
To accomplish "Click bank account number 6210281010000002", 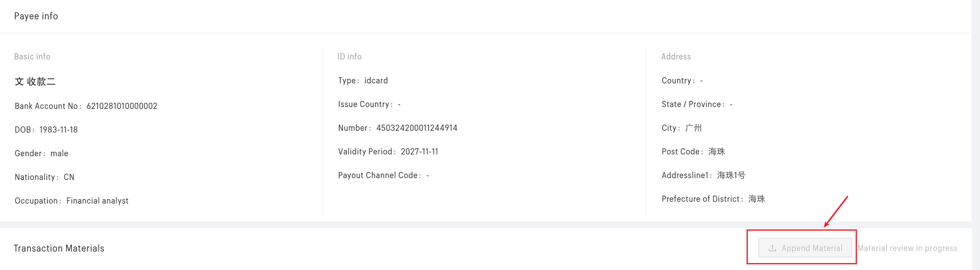I will click(x=122, y=106).
